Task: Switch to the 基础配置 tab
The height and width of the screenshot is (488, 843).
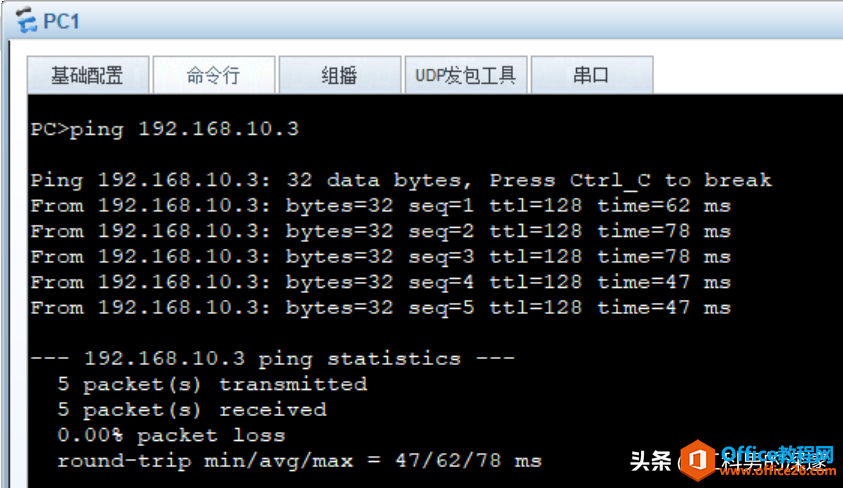Action: click(x=88, y=75)
